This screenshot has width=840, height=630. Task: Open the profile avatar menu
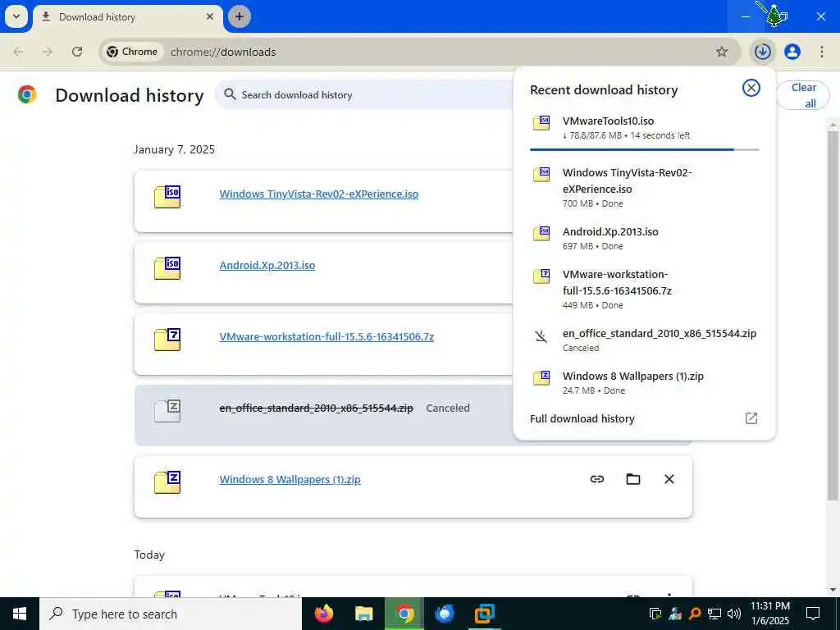click(x=792, y=52)
